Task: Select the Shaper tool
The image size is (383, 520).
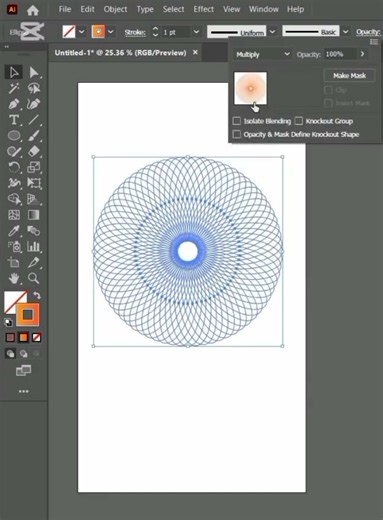Action: (x=14, y=151)
